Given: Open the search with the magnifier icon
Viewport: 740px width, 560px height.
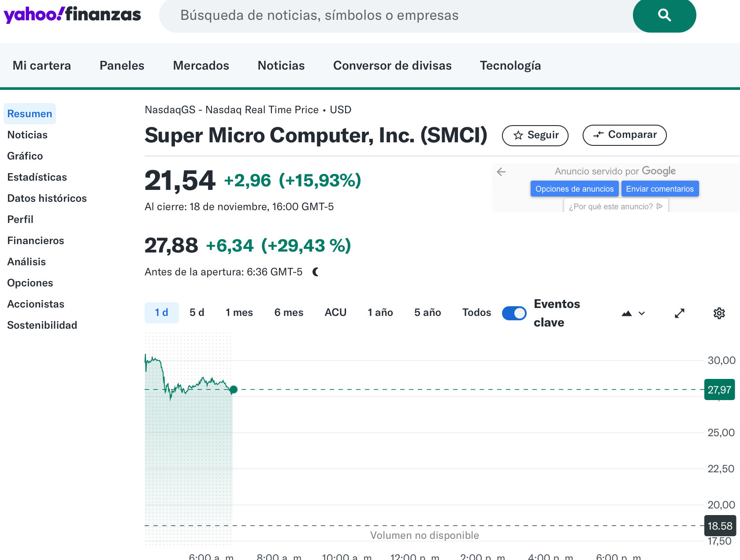Looking at the screenshot, I should point(664,15).
